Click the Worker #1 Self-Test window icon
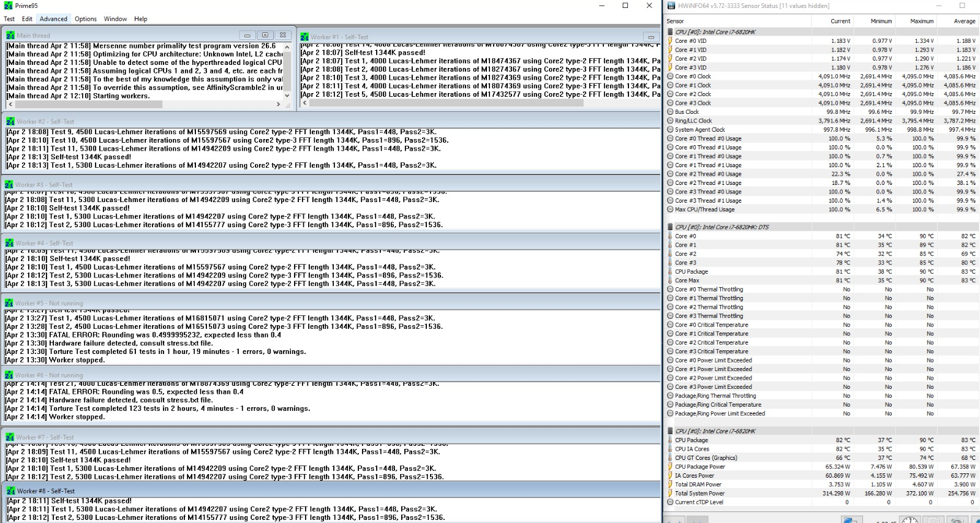Image resolution: width=980 pixels, height=523 pixels. [304, 37]
